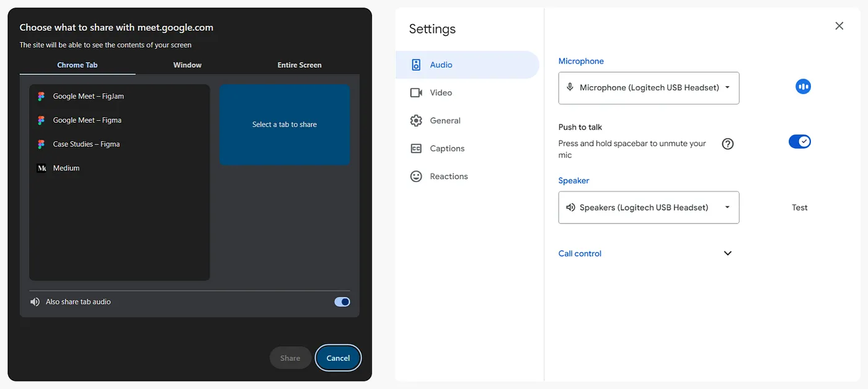Switch to the Entire Screen tab
Image resolution: width=868 pixels, height=389 pixels.
tap(299, 64)
